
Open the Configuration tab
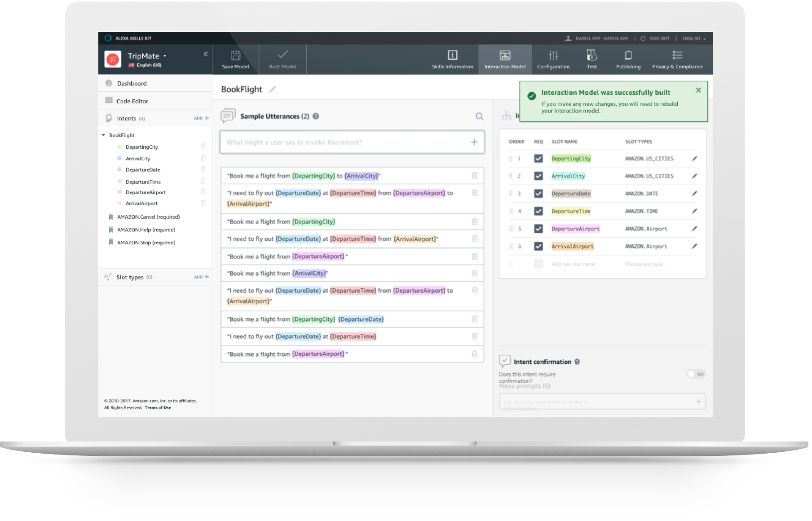553,60
